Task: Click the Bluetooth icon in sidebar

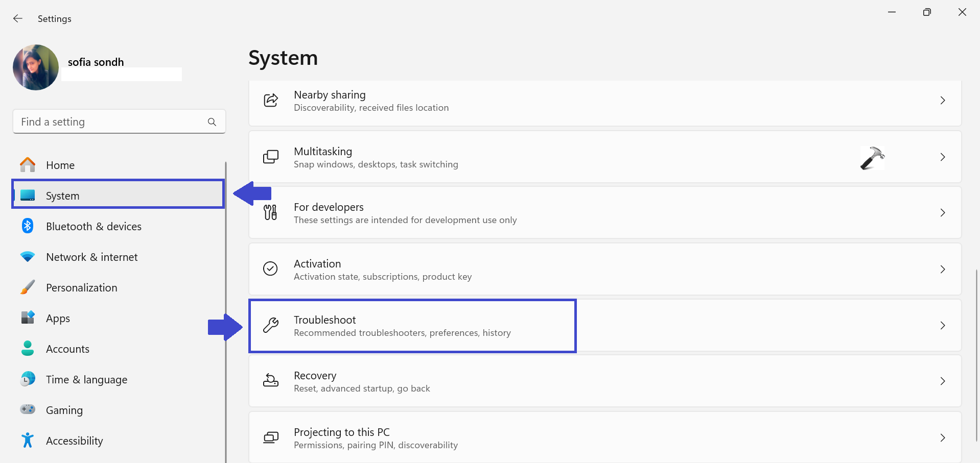Action: pyautogui.click(x=28, y=226)
